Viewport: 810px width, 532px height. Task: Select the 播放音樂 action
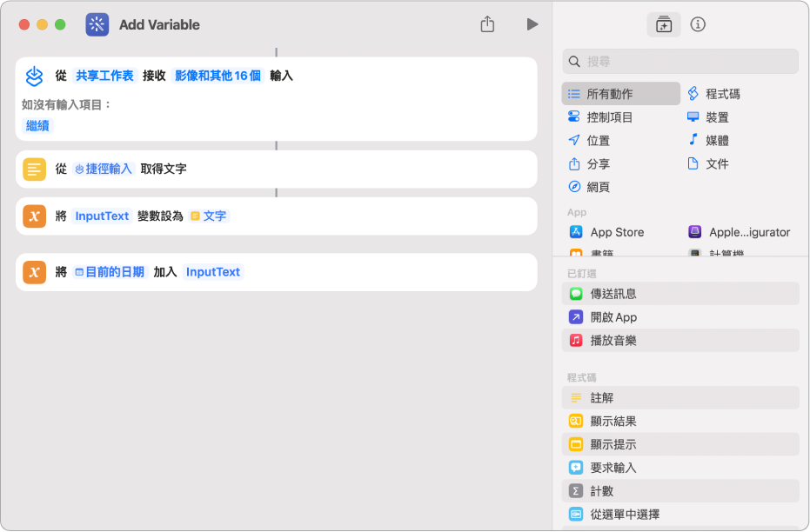tap(613, 341)
